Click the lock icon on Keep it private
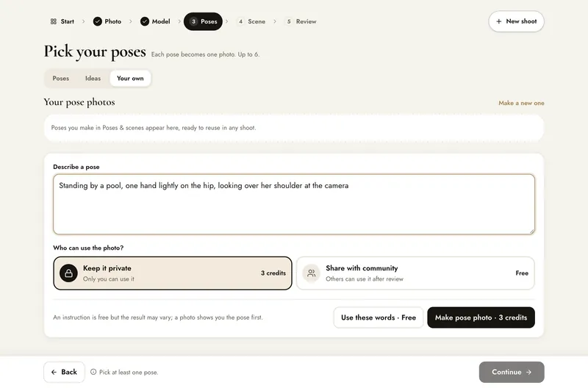Viewport: 588px width, 388px height. point(68,273)
